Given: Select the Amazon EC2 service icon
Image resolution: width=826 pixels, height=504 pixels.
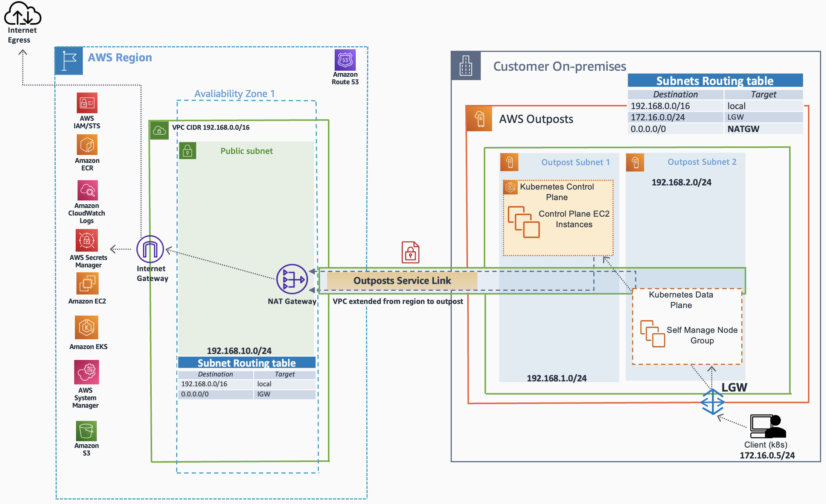Looking at the screenshot, I should (x=87, y=284).
